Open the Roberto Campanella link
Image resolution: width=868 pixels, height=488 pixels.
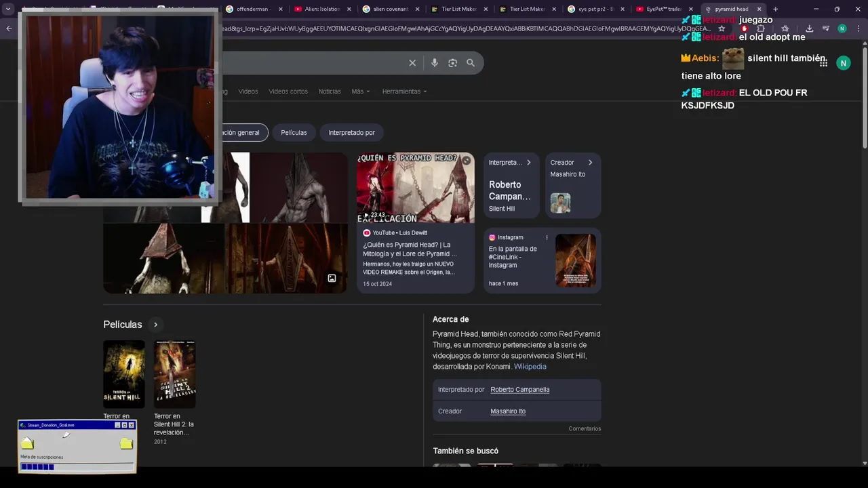coord(519,390)
